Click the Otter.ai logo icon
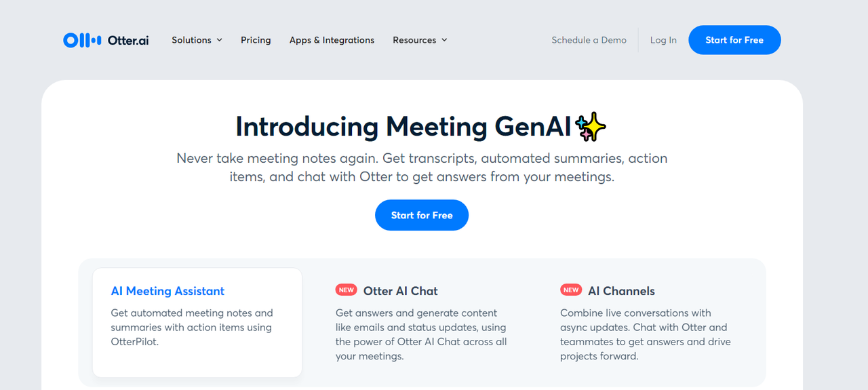Viewport: 868px width, 390px height. tap(82, 41)
